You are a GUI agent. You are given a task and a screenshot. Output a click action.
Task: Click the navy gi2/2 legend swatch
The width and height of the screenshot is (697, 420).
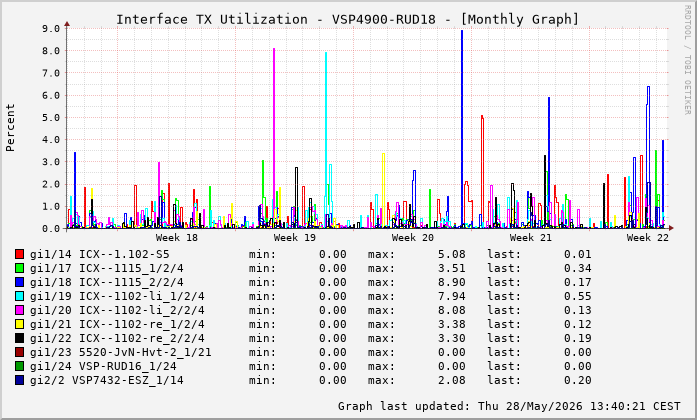click(20, 380)
